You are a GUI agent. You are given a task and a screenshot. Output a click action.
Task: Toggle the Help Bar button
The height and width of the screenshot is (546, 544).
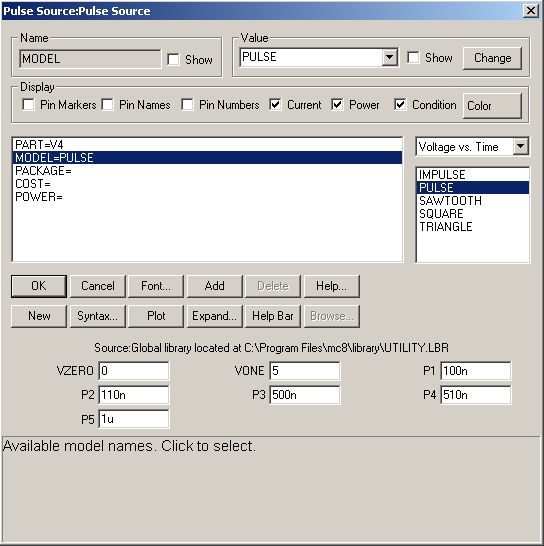point(273,316)
